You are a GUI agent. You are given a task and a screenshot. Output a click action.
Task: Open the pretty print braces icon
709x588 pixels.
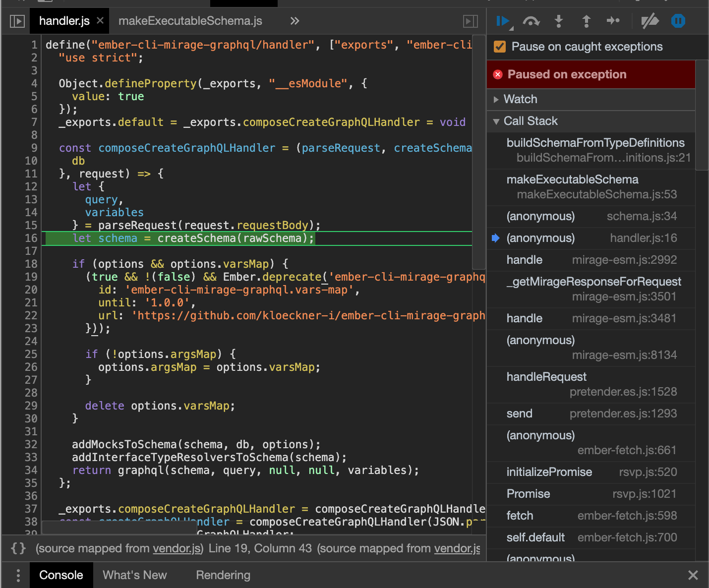[19, 548]
